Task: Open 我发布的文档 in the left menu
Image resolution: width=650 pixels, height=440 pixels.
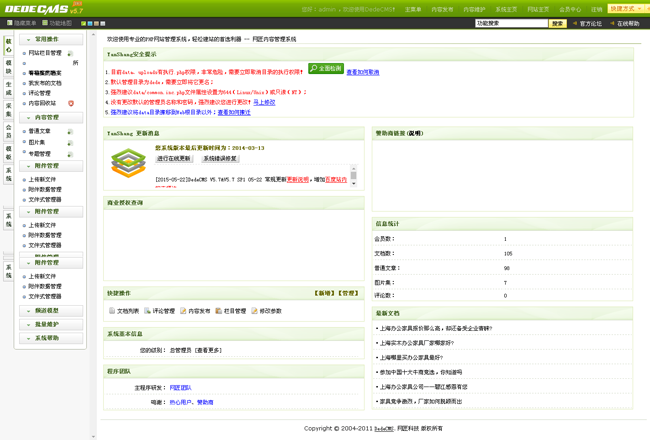Action: click(x=45, y=83)
